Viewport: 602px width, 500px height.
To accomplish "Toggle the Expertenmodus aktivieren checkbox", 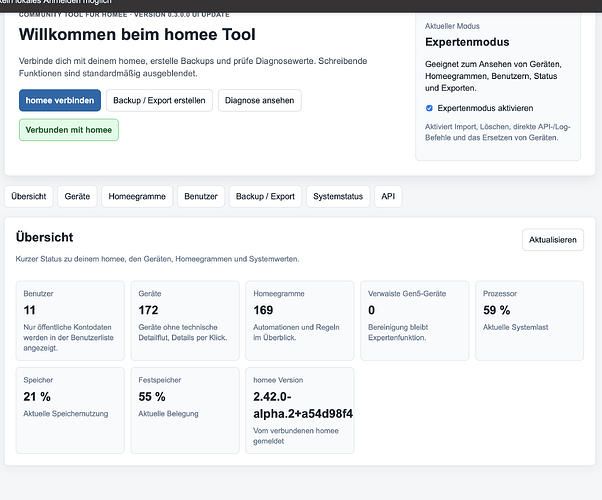I will (x=429, y=108).
